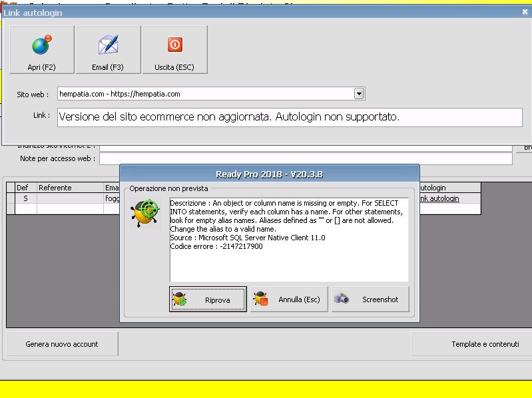The width and height of the screenshot is (532, 398).
Task: Open the Link autologin cell link
Action: [x=439, y=198]
